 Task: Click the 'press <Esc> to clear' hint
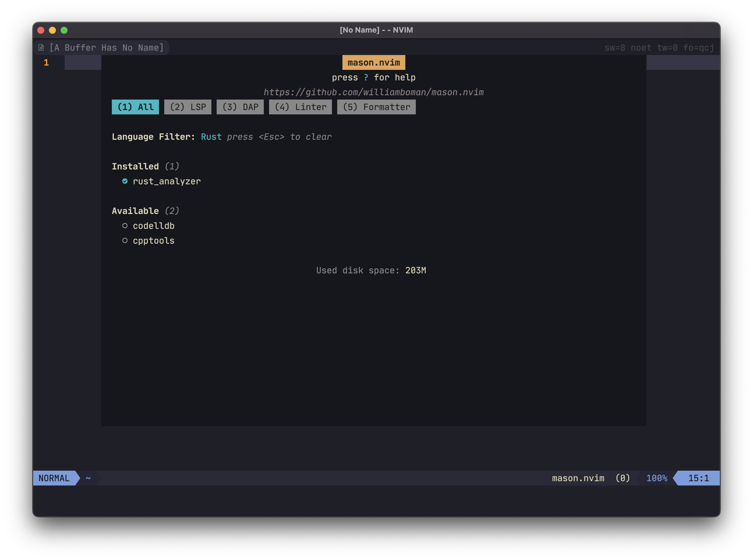(279, 137)
